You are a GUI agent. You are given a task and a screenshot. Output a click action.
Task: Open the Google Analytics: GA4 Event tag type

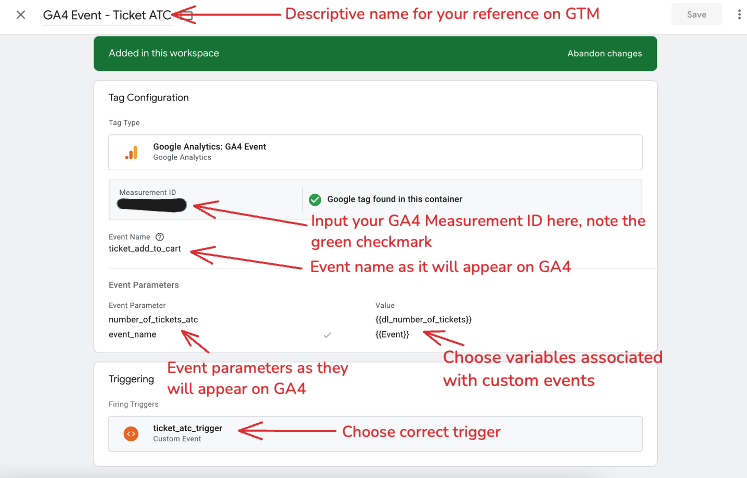click(375, 152)
